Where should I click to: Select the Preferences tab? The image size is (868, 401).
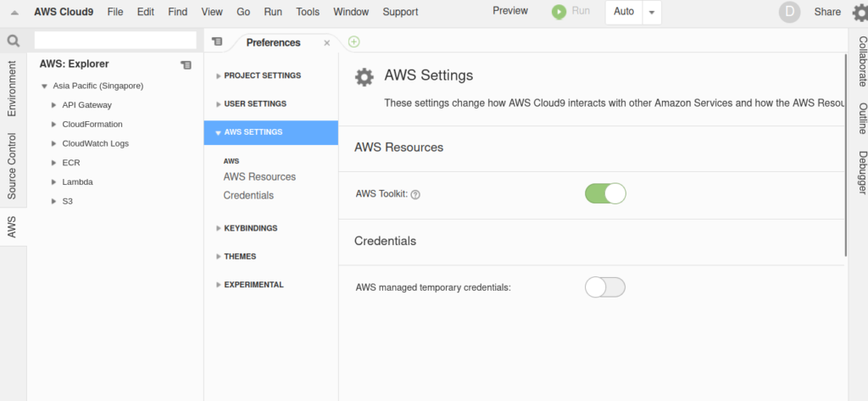[274, 42]
